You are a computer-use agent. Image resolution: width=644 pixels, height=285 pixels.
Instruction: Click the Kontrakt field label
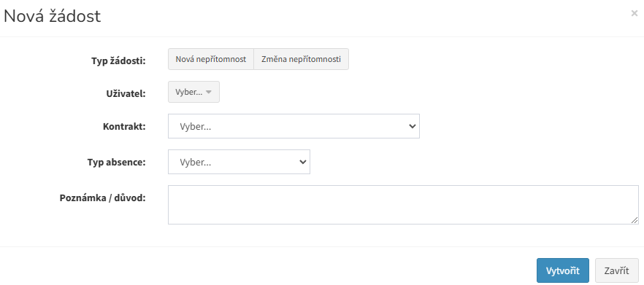click(x=124, y=126)
